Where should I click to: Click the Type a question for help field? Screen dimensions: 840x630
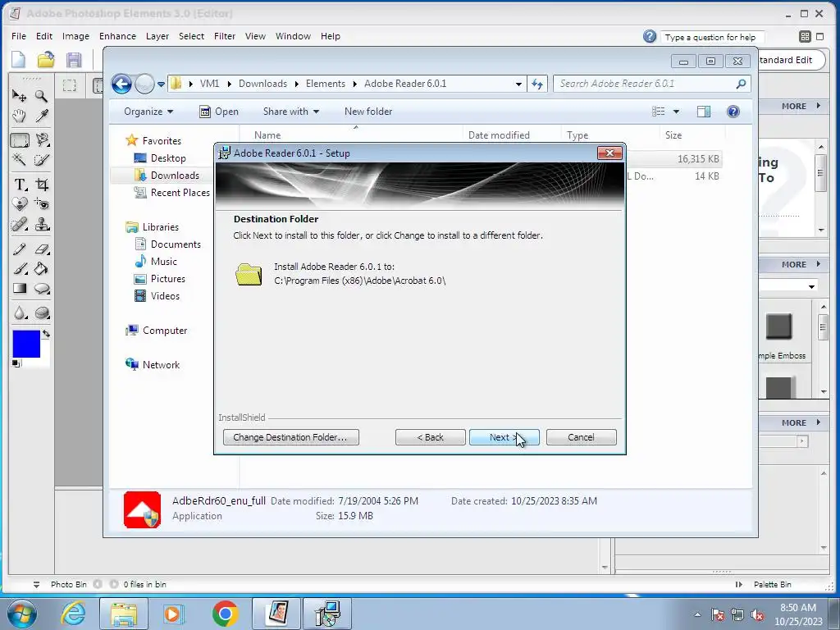712,37
